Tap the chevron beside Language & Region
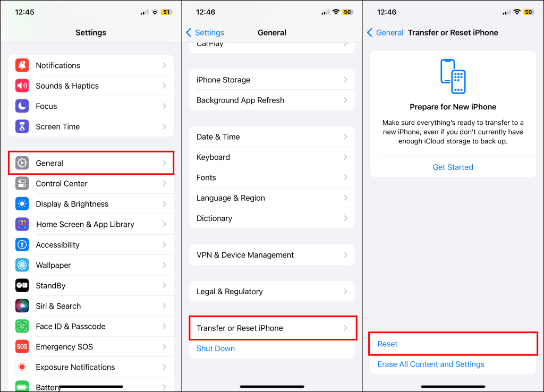544x392 pixels. [x=345, y=198]
